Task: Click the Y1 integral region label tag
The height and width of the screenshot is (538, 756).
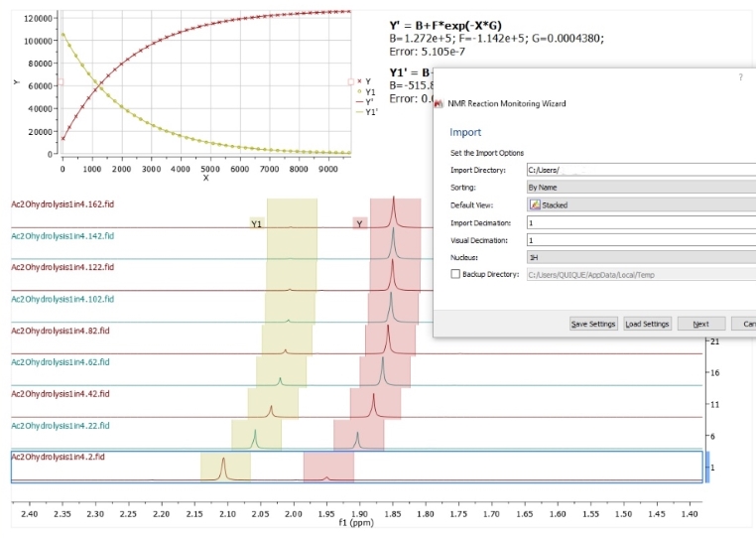Action: 256,224
